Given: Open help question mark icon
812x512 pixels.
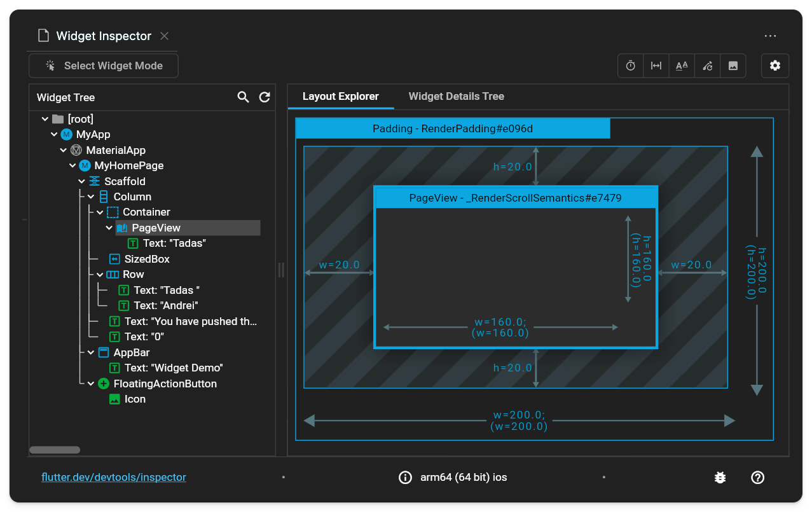Looking at the screenshot, I should 757,477.
